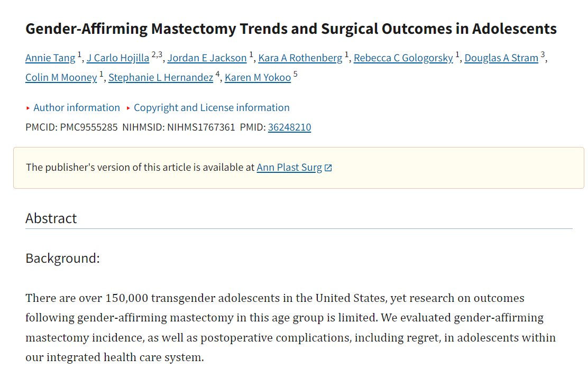The image size is (588, 387).
Task: Click the red triangle before Author information
Action: coord(29,108)
